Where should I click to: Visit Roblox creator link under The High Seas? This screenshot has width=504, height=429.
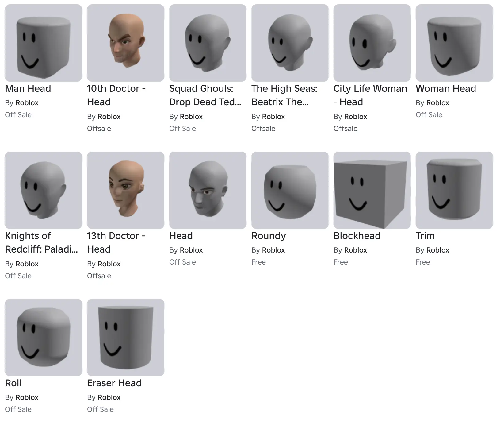tap(273, 117)
